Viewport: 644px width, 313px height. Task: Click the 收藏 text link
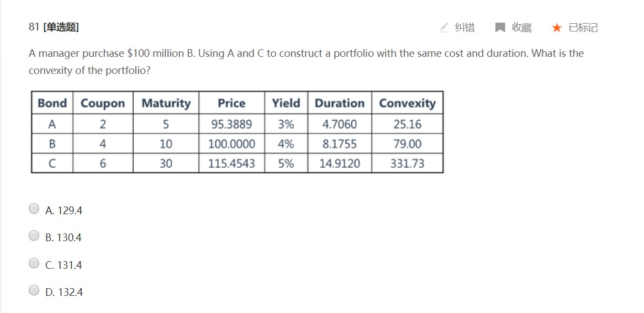pos(521,27)
